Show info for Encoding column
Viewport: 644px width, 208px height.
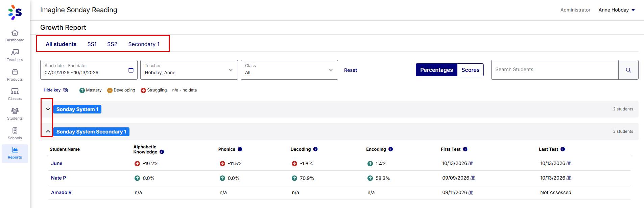pos(391,149)
